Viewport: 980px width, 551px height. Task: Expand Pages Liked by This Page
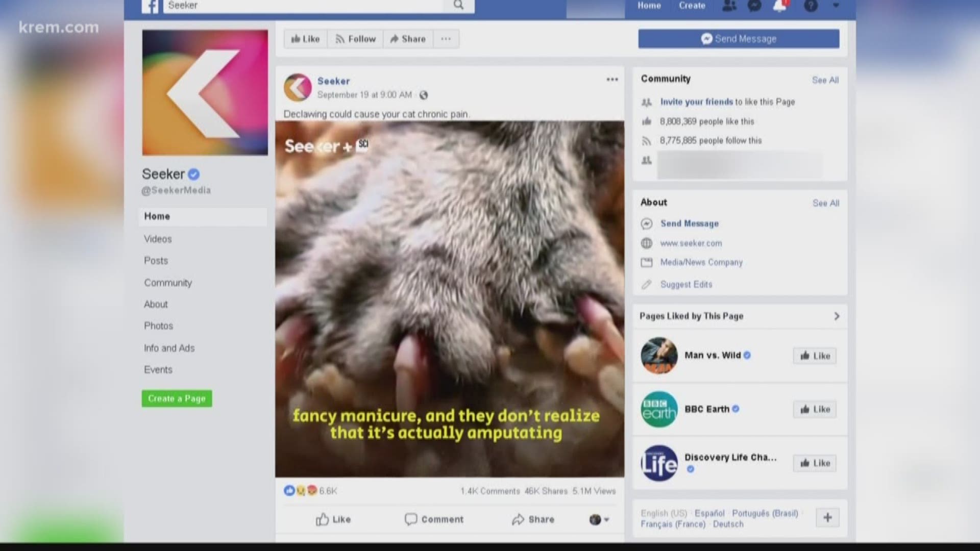point(837,316)
